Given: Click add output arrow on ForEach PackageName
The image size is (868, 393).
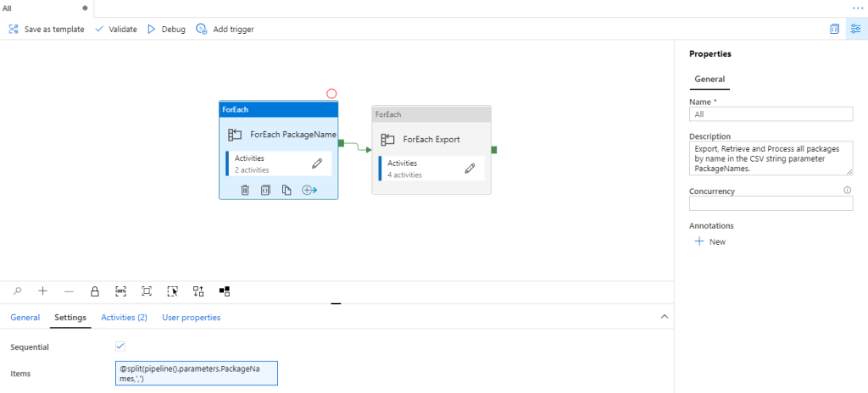Looking at the screenshot, I should click(x=309, y=190).
